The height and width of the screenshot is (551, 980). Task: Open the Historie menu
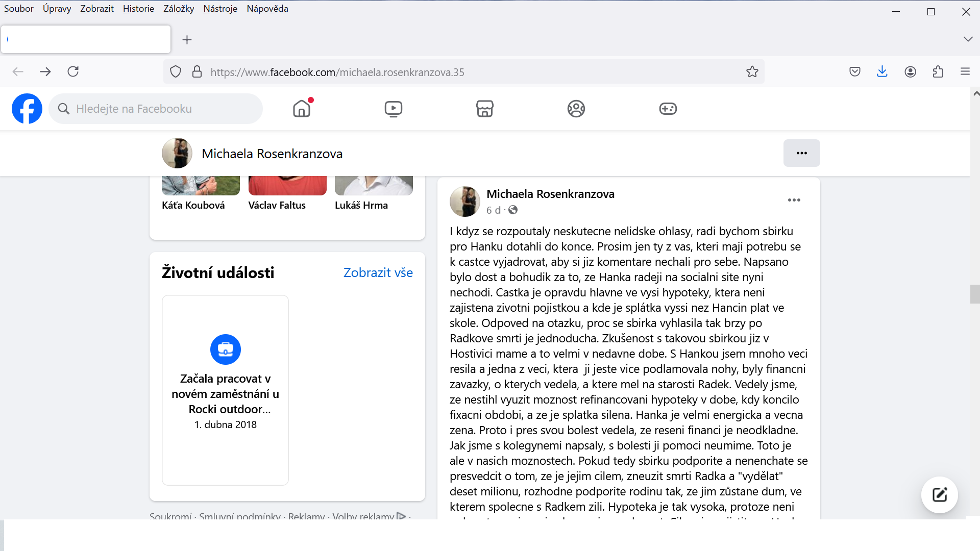click(x=138, y=9)
